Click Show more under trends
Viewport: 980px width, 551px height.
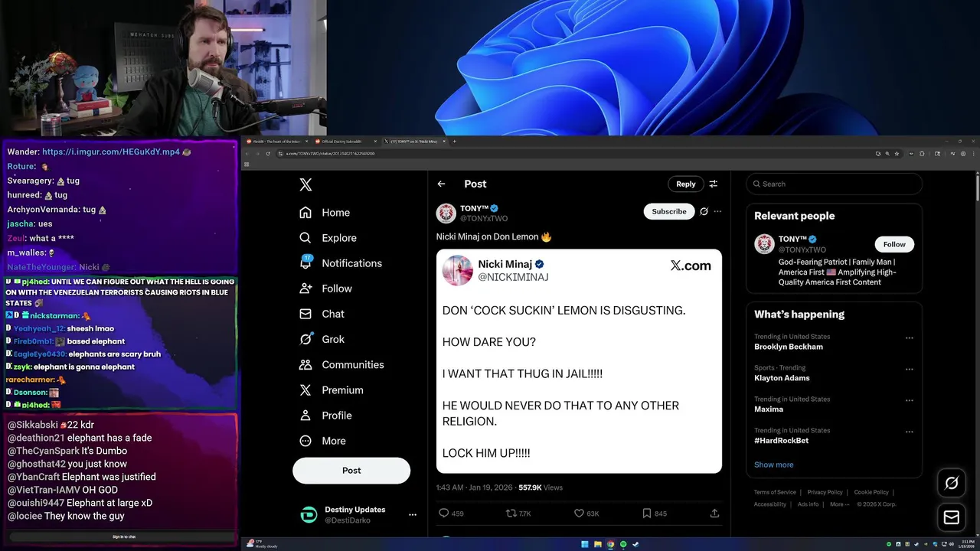[x=773, y=465]
